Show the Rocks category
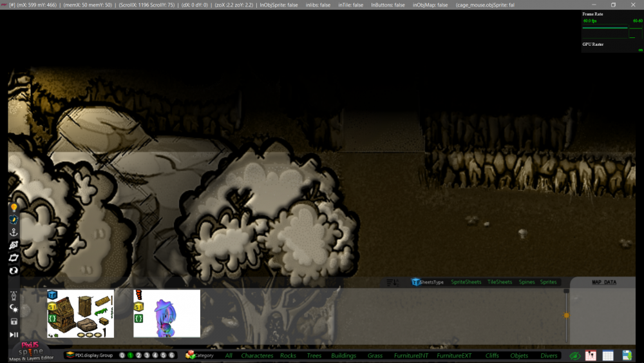Screen dimensions: 644x363 [288, 356]
